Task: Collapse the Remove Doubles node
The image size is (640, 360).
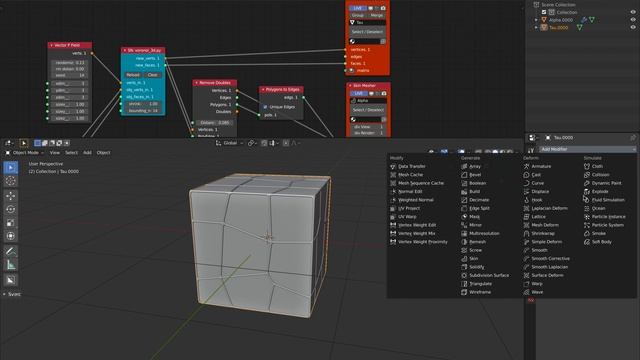Action: click(x=196, y=83)
